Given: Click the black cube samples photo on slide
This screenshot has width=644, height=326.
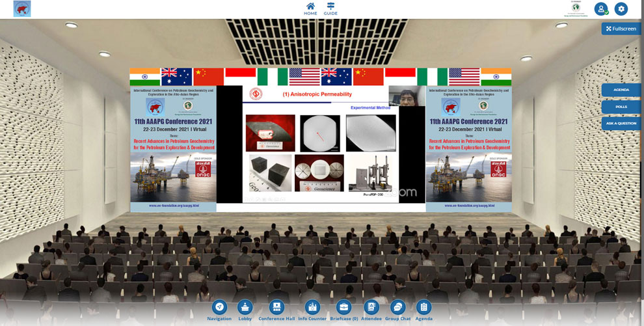Looking at the screenshot, I should tap(270, 173).
